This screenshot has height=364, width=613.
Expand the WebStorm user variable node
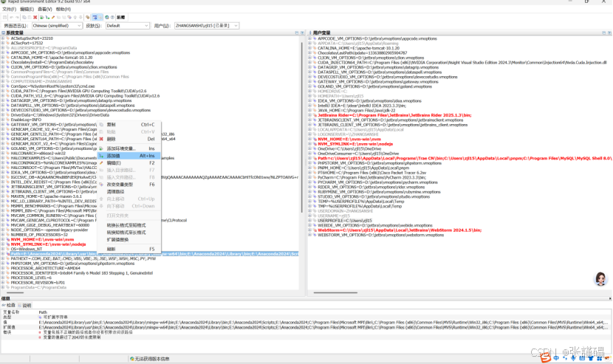pos(309,230)
